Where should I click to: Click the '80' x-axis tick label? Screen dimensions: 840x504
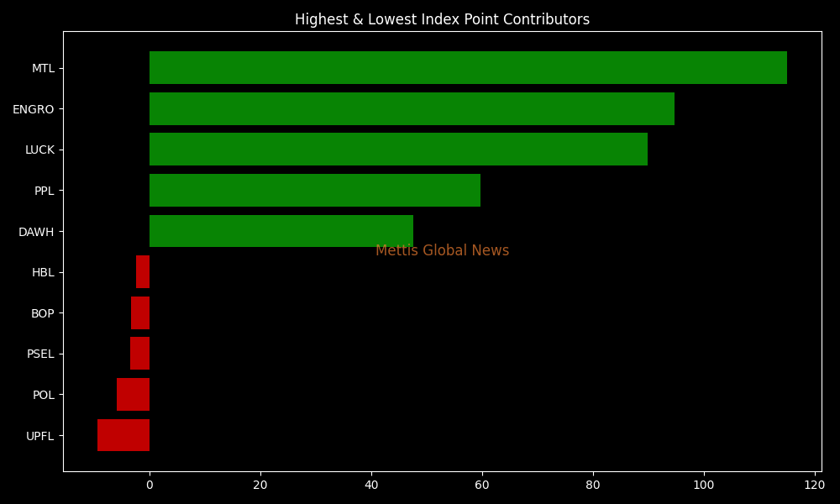[x=593, y=485]
